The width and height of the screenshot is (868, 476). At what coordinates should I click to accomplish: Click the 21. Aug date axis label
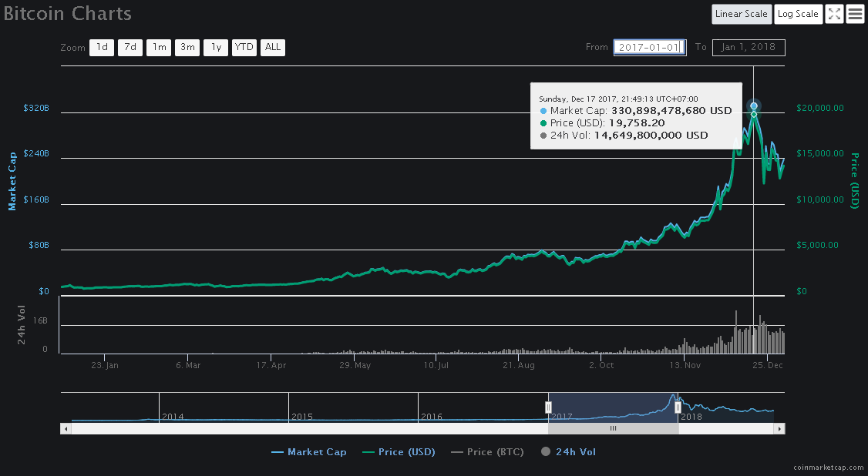(519, 365)
